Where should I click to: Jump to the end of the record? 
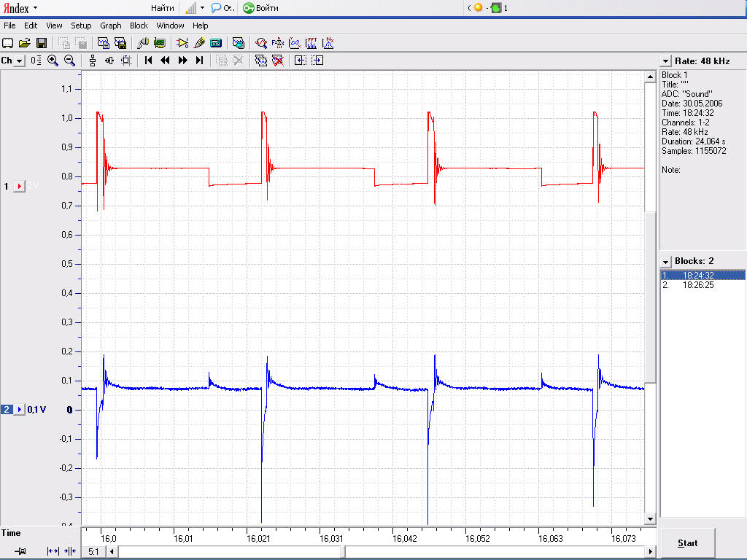click(x=200, y=61)
